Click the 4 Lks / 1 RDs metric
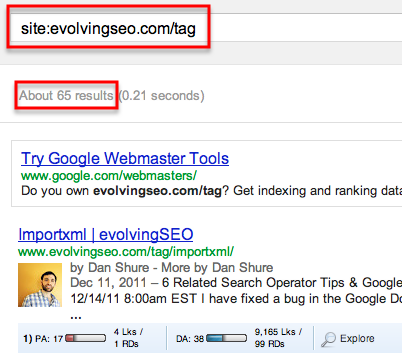The image size is (402, 360). tap(128, 338)
